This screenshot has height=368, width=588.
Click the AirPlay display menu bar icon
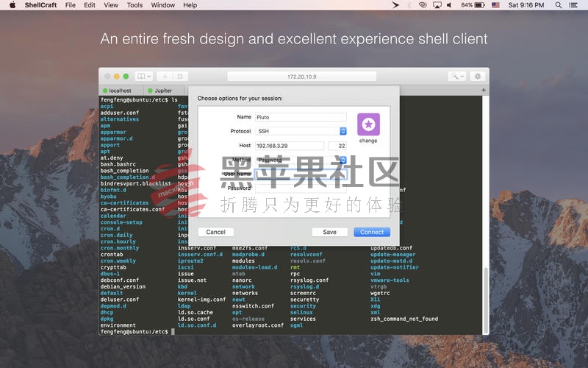437,5
